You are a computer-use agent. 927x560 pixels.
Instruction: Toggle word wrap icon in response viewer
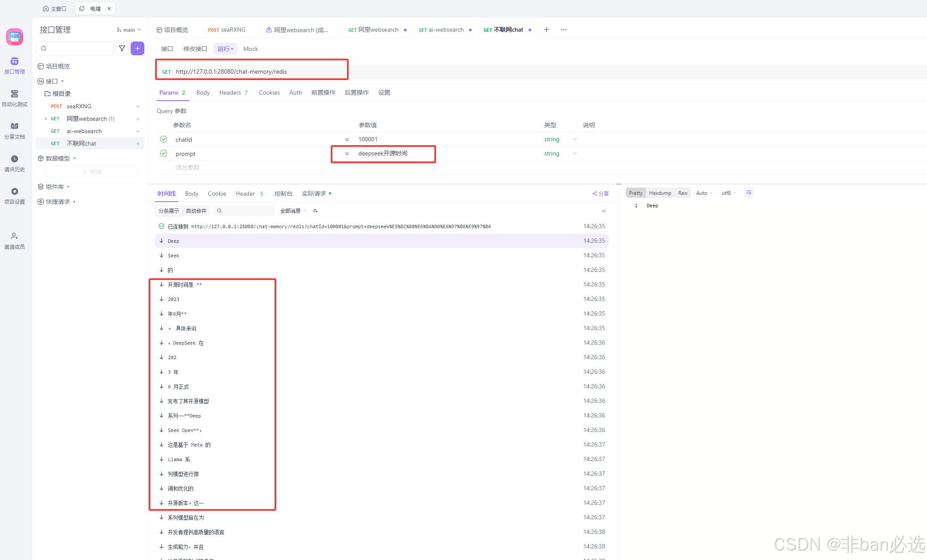748,193
